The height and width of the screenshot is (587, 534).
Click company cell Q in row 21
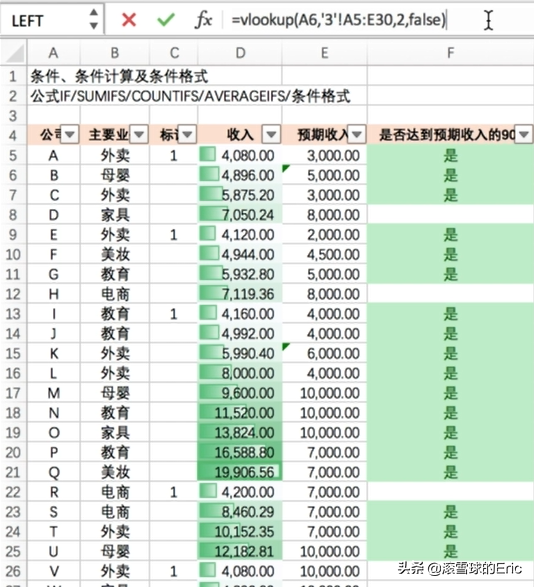pos(54,472)
